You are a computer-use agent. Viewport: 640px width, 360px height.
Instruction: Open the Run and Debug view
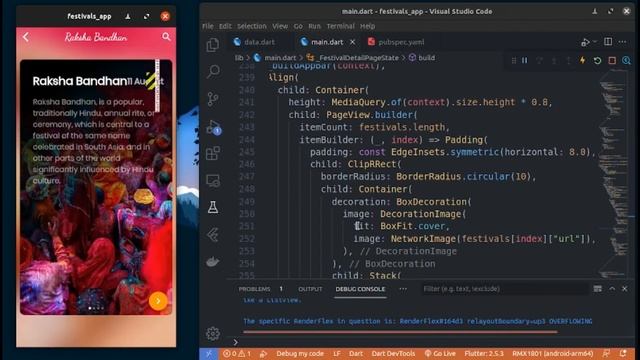click(213, 127)
